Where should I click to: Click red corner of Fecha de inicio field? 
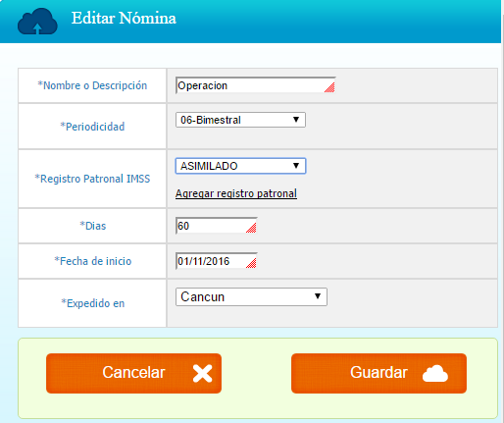(x=251, y=263)
